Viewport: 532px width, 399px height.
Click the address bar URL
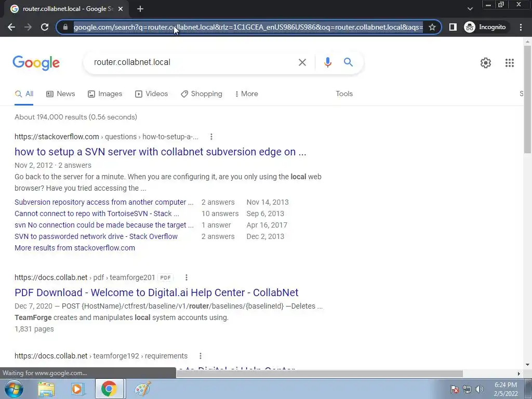click(x=248, y=27)
